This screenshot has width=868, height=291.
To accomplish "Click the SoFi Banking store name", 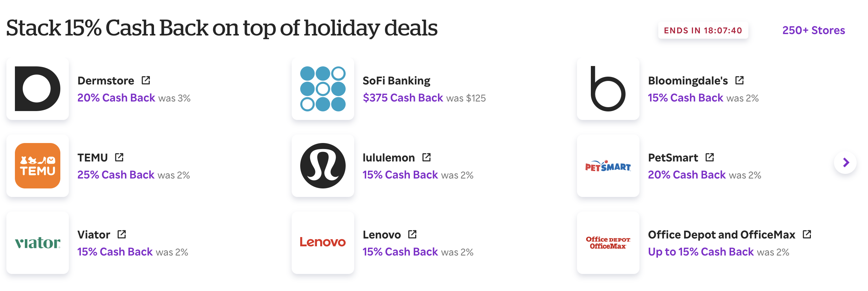I will tap(396, 80).
